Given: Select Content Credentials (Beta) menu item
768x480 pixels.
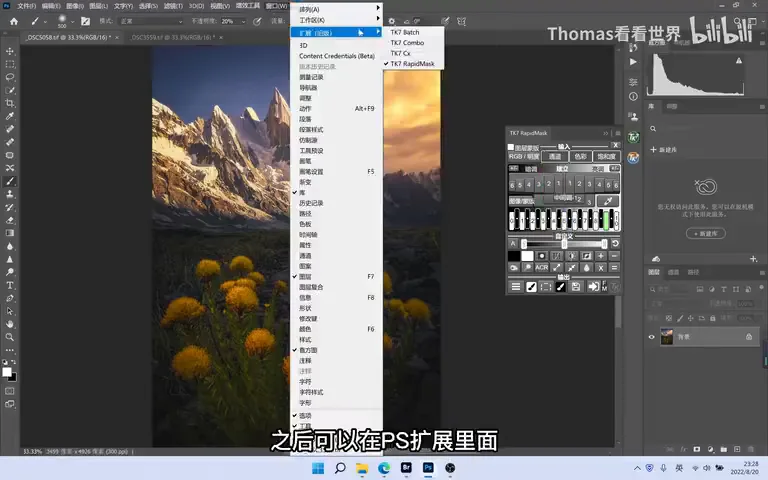Looking at the screenshot, I should (x=336, y=56).
